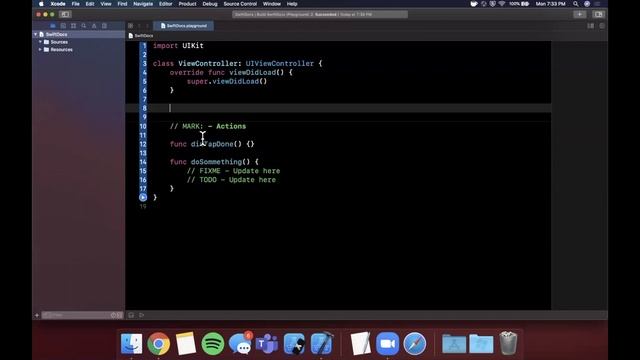Viewport: 640px width, 360px height.
Task: Click the add file plus button in navigator
Action: pos(37,315)
